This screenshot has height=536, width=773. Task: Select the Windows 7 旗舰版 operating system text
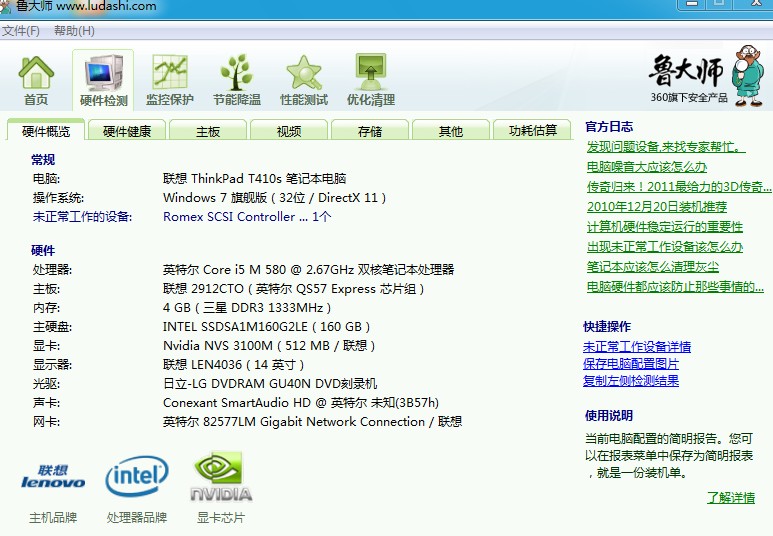275,198
